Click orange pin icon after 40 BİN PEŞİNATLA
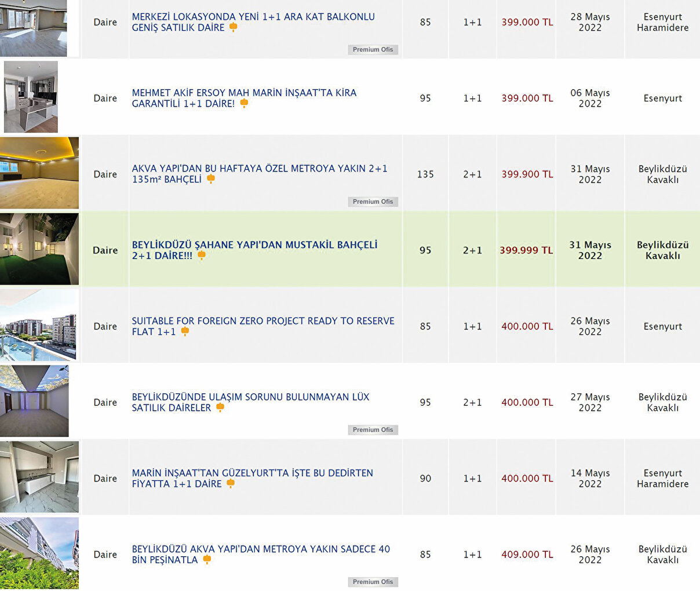The height and width of the screenshot is (591, 700). click(207, 560)
